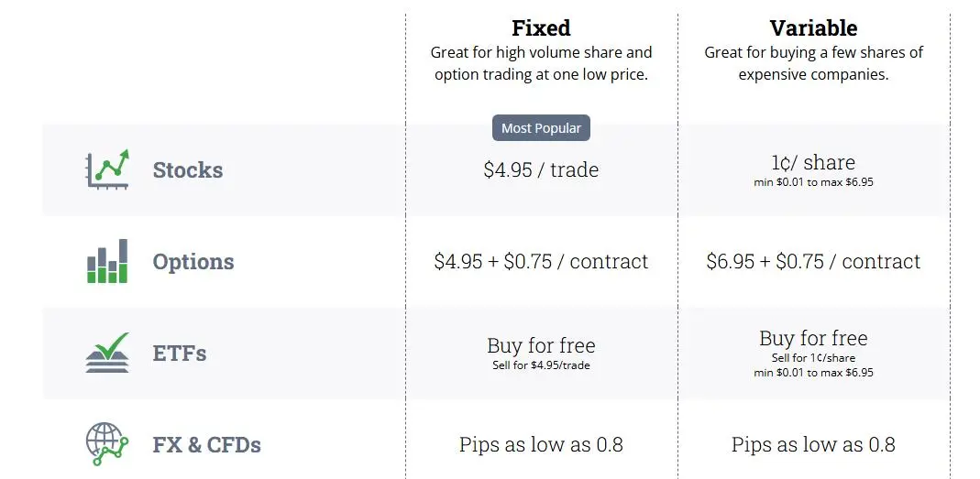This screenshot has height=479, width=980.
Task: Select the Stocks row label
Action: [x=188, y=169]
